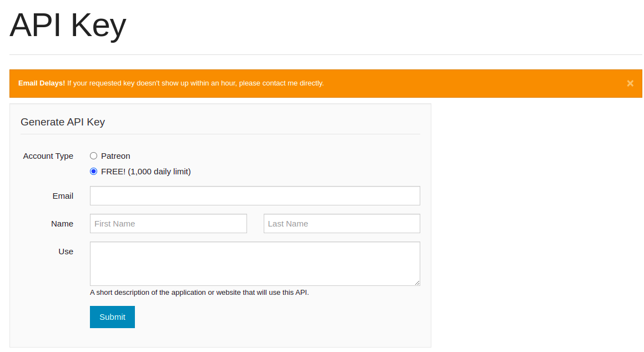
Task: Click the Use field label
Action: [66, 251]
